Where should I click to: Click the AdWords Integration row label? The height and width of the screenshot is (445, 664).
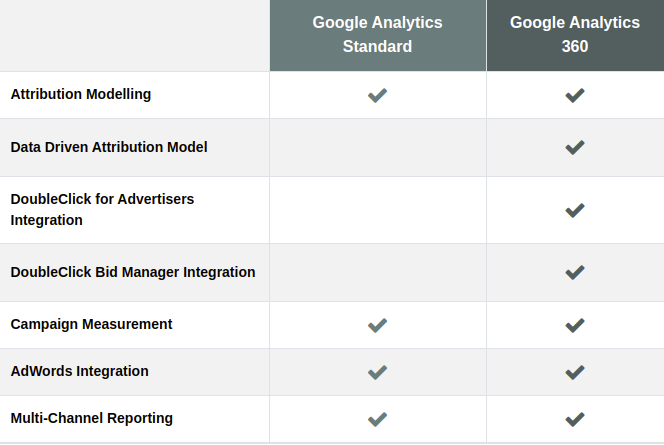pyautogui.click(x=80, y=371)
